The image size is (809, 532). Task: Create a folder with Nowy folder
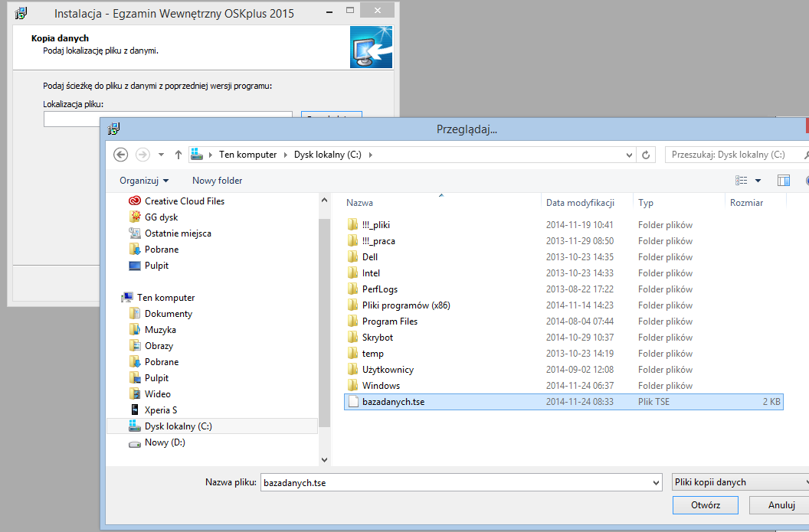(x=218, y=181)
